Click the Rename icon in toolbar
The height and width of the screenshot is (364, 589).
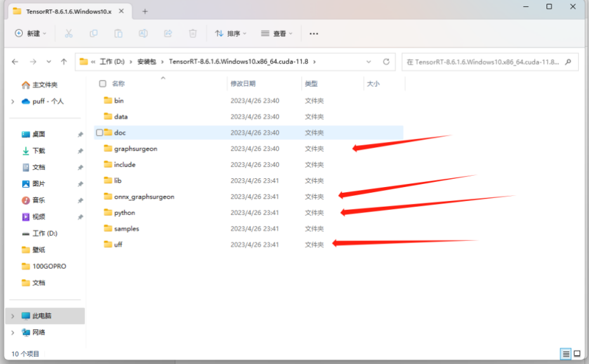(143, 34)
